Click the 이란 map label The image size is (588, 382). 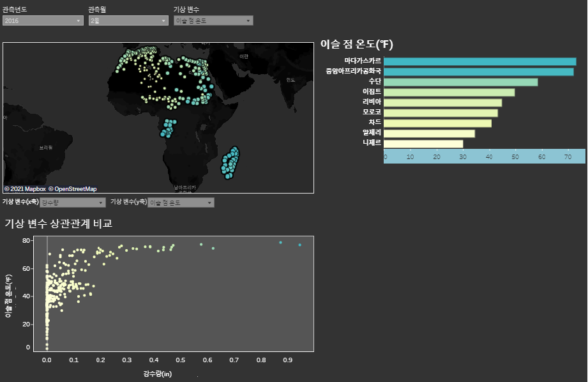pos(244,57)
